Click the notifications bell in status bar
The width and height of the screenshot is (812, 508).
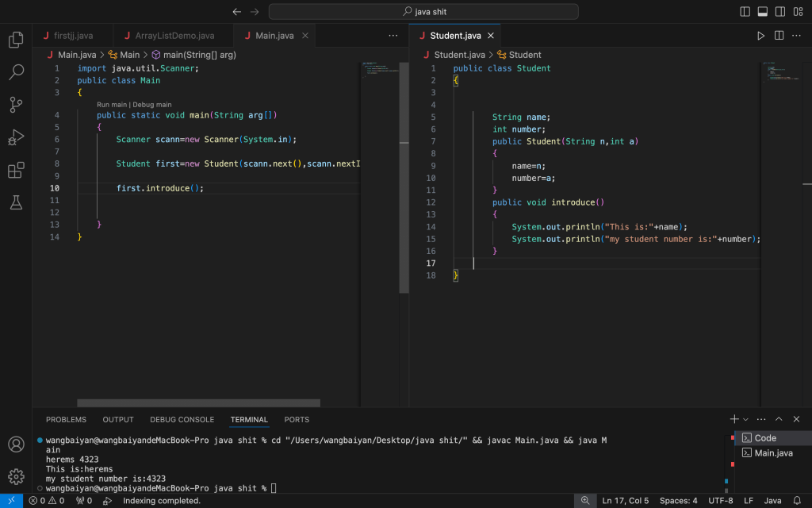(x=797, y=501)
